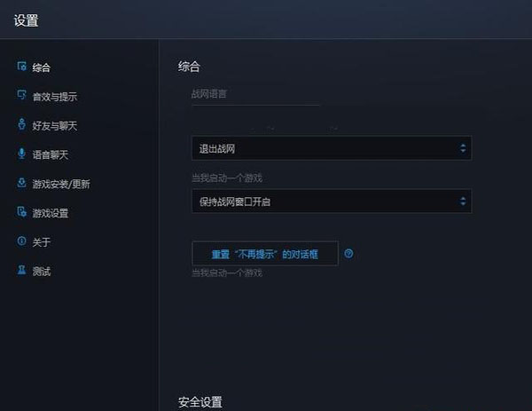Click the faded 战网语言 field
The width and height of the screenshot is (532, 411).
pos(255,94)
